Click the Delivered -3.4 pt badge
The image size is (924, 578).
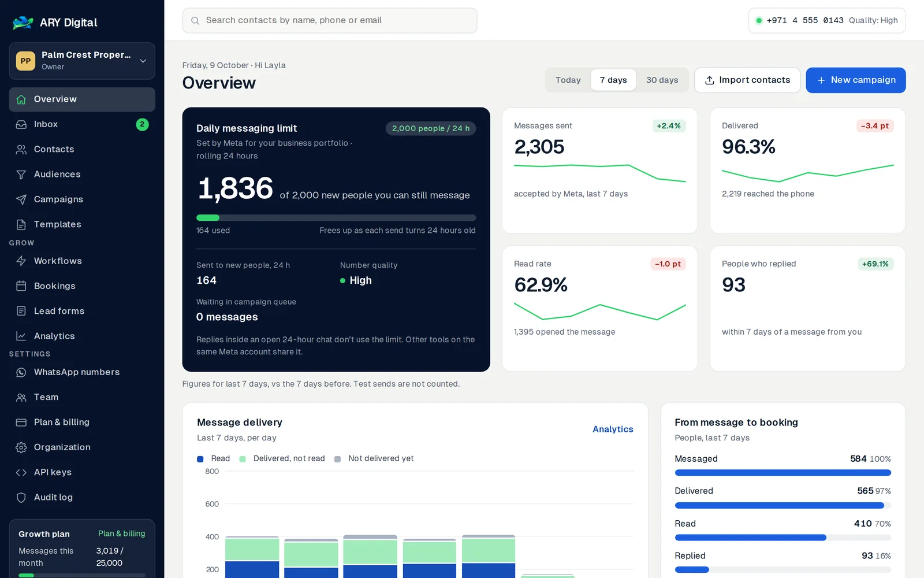875,126
